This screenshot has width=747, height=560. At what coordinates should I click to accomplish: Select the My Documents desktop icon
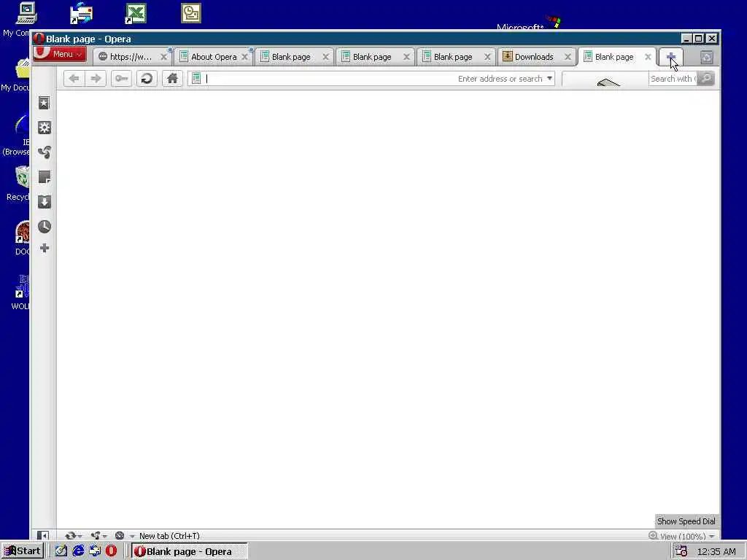point(22,69)
